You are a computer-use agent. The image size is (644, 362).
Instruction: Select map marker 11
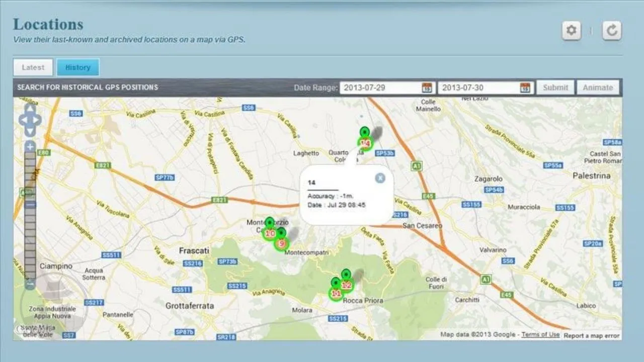336,289
